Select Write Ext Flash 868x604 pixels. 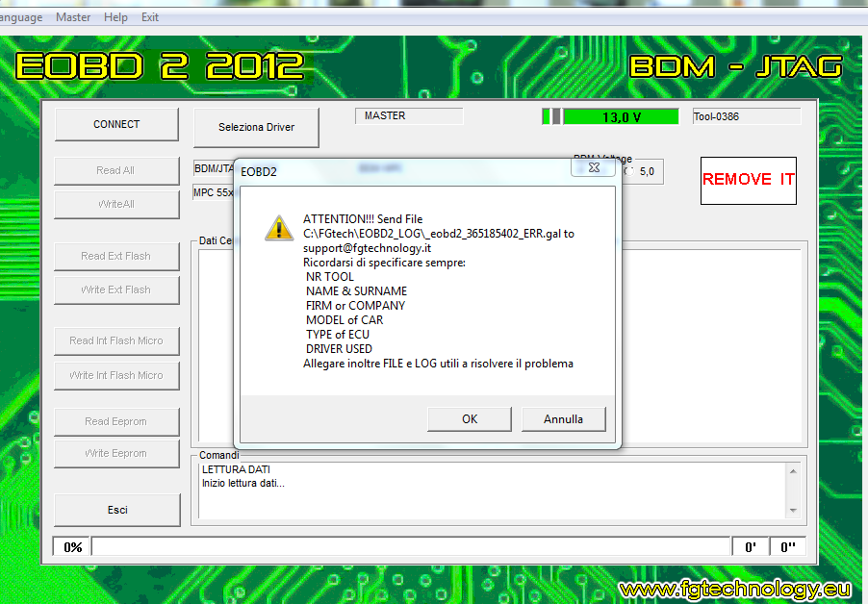(x=116, y=290)
